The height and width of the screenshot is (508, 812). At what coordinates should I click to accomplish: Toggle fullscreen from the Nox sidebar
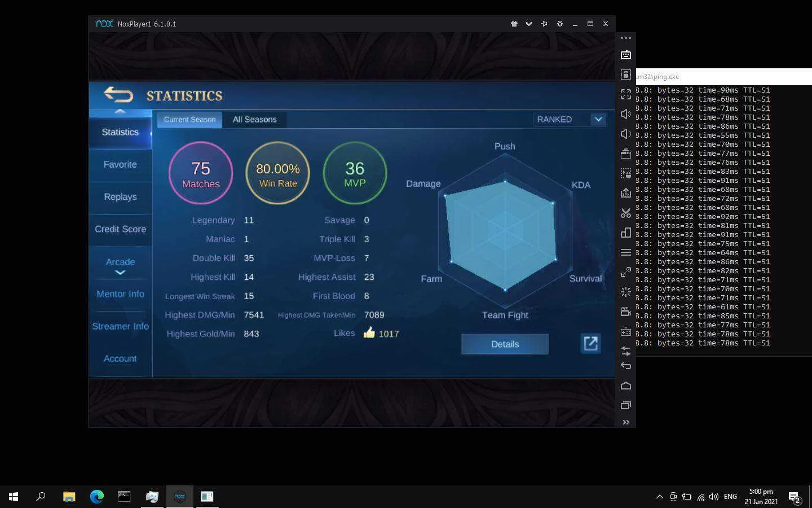[x=626, y=94]
